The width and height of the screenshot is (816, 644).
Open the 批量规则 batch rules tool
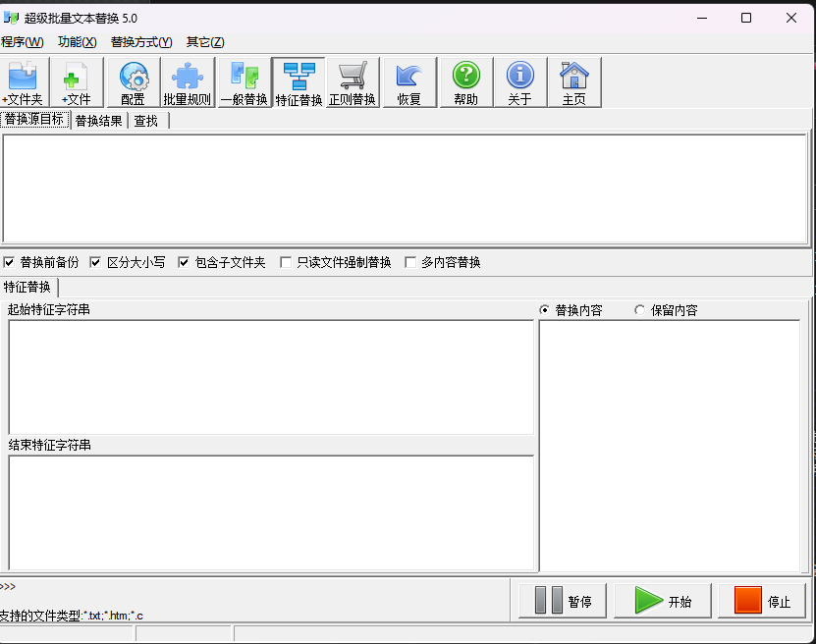(x=187, y=81)
